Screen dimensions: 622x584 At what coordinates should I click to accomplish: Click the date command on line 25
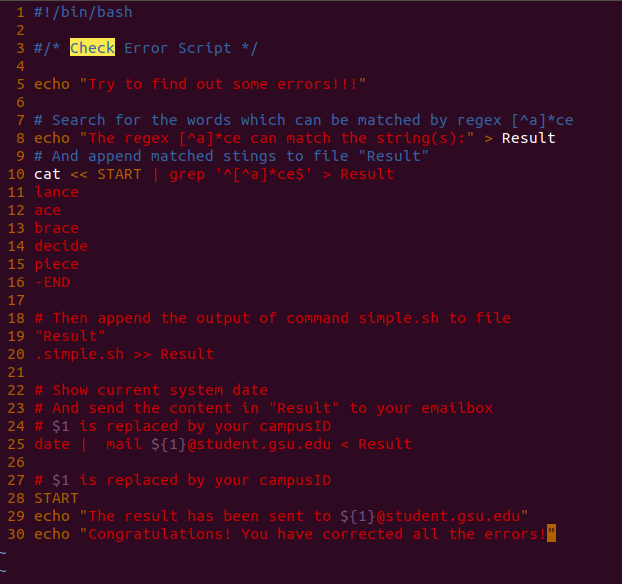tap(52, 444)
